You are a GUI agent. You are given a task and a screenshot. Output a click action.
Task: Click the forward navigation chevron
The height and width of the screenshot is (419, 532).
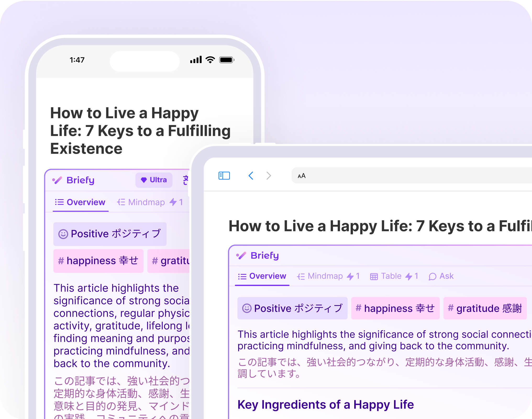click(x=269, y=176)
